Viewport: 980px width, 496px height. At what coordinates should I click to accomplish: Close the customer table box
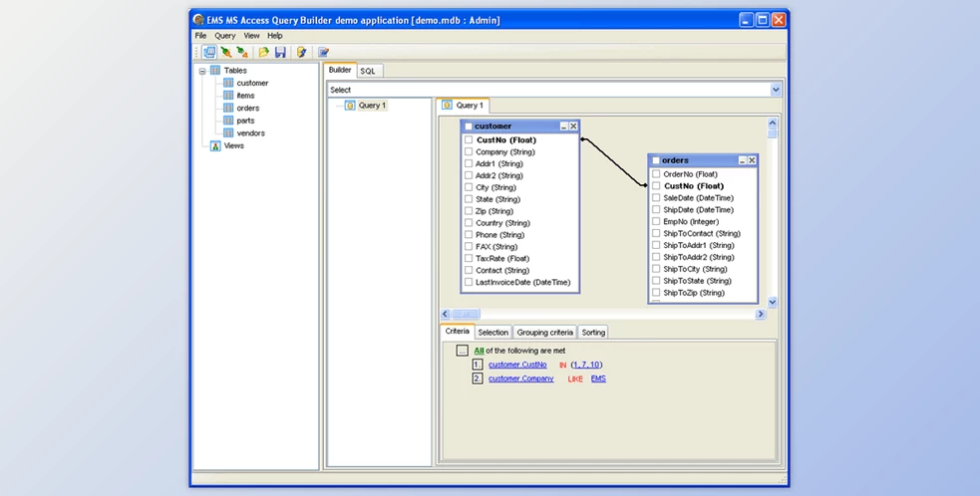coord(573,126)
